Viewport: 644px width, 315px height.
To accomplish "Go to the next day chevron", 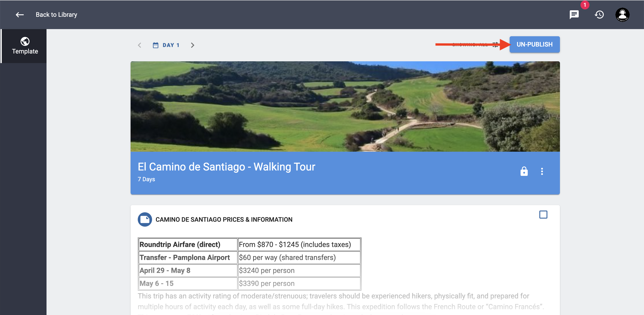I will click(192, 45).
